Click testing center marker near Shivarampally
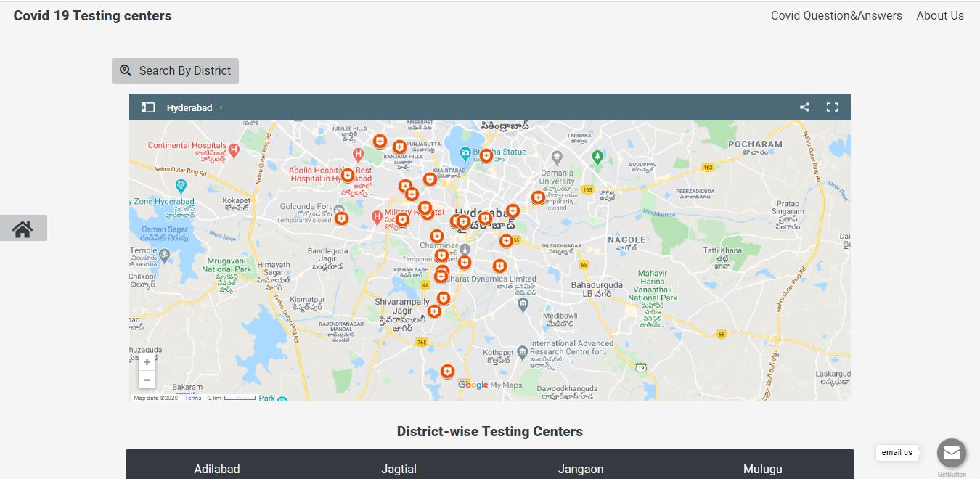The width and height of the screenshot is (980, 479). 434,311
